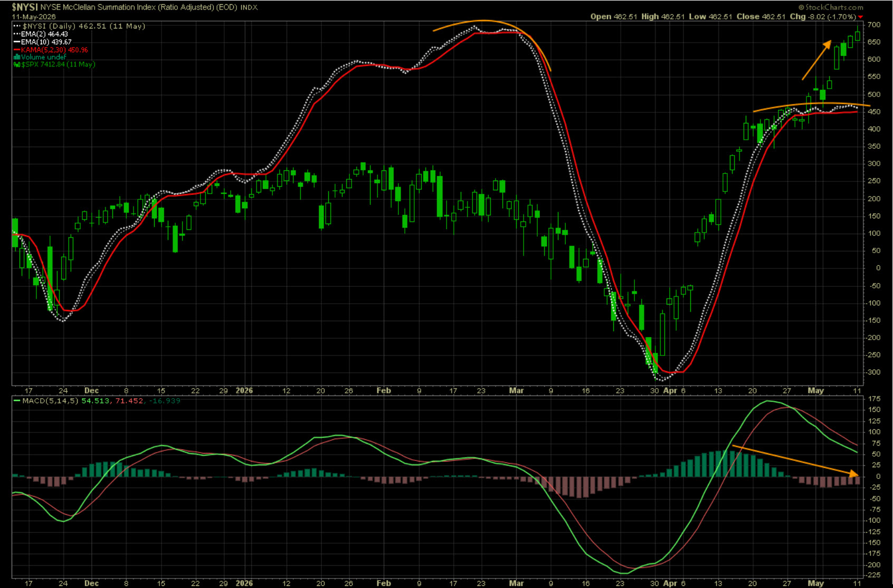Image resolution: width=893 pixels, height=588 pixels.
Task: Click the 500 label on the price axis
Action: tap(873, 94)
